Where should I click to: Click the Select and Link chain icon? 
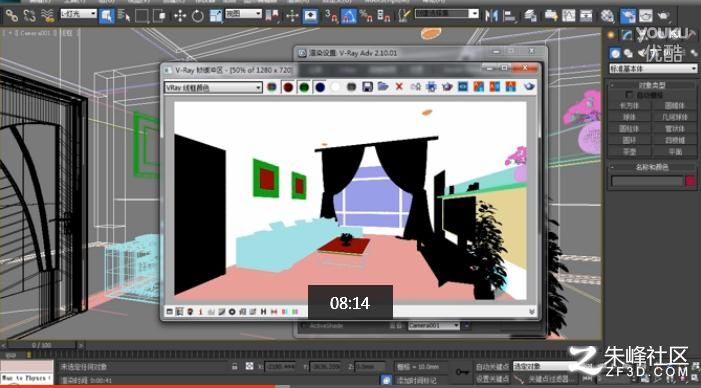(x=12, y=16)
